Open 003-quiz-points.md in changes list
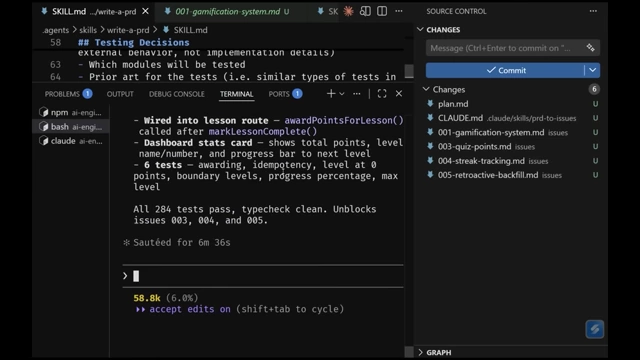Screen dimensions: 640x360 474,147
